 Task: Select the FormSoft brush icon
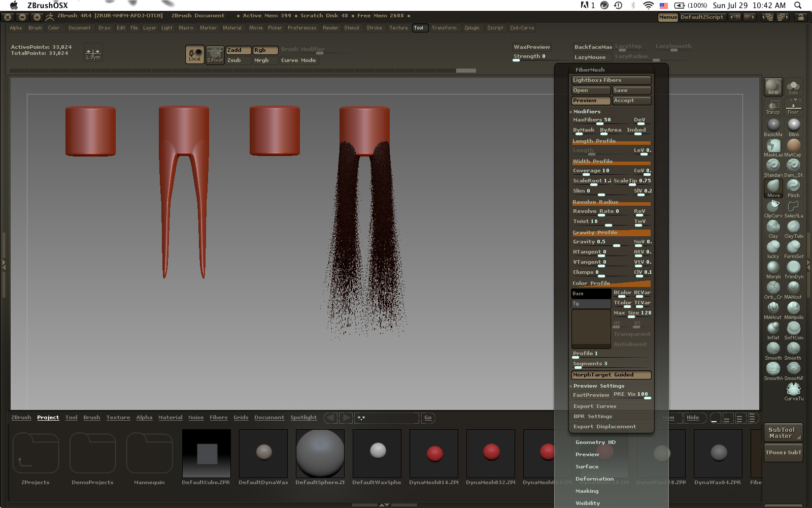coord(793,249)
